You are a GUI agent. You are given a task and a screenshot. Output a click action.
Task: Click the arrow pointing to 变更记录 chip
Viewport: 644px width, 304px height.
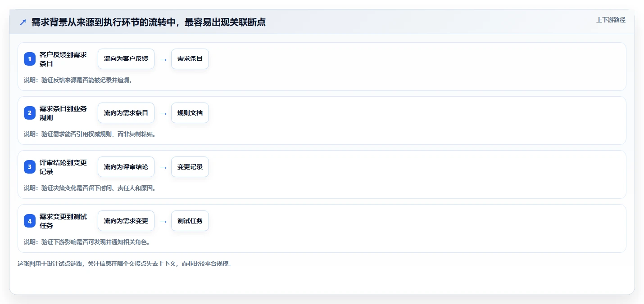click(163, 167)
